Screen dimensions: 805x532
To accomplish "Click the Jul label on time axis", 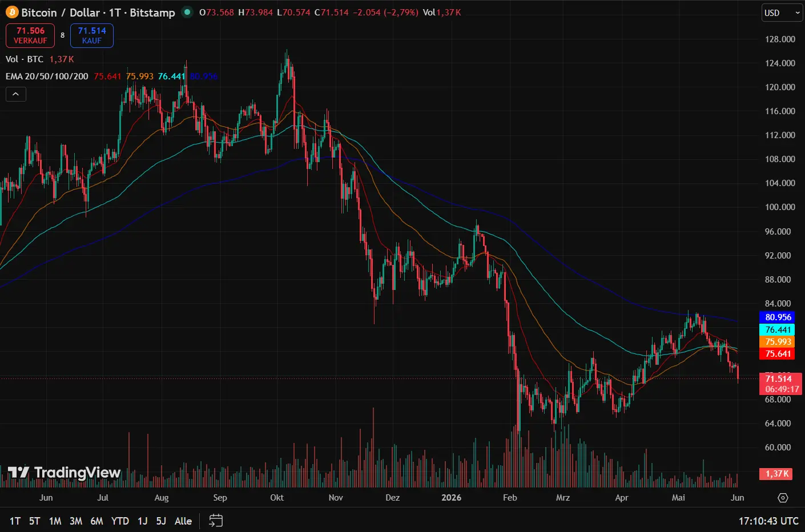I will [103, 498].
